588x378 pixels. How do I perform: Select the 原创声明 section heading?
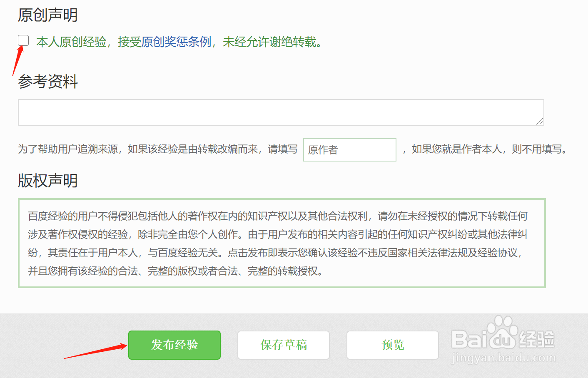47,15
